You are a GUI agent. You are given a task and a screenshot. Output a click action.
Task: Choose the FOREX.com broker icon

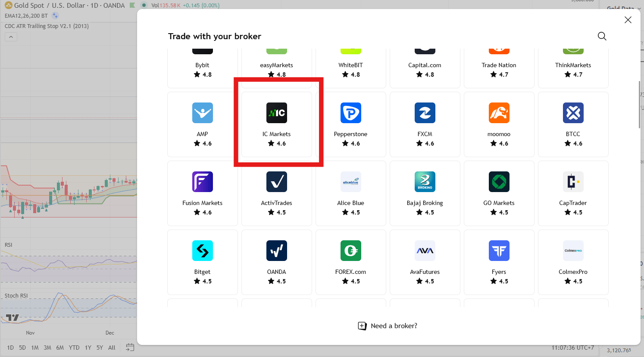(350, 251)
